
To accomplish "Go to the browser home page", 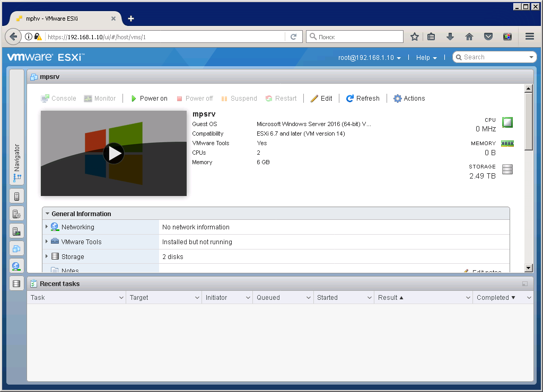I will tap(469, 37).
